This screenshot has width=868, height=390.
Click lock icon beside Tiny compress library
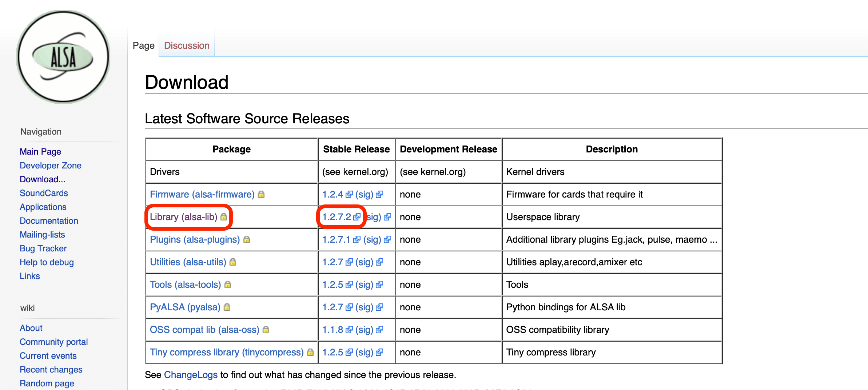point(310,353)
